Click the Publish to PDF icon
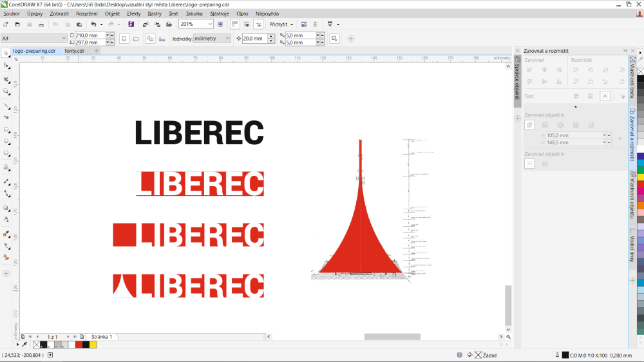 pos(169,24)
